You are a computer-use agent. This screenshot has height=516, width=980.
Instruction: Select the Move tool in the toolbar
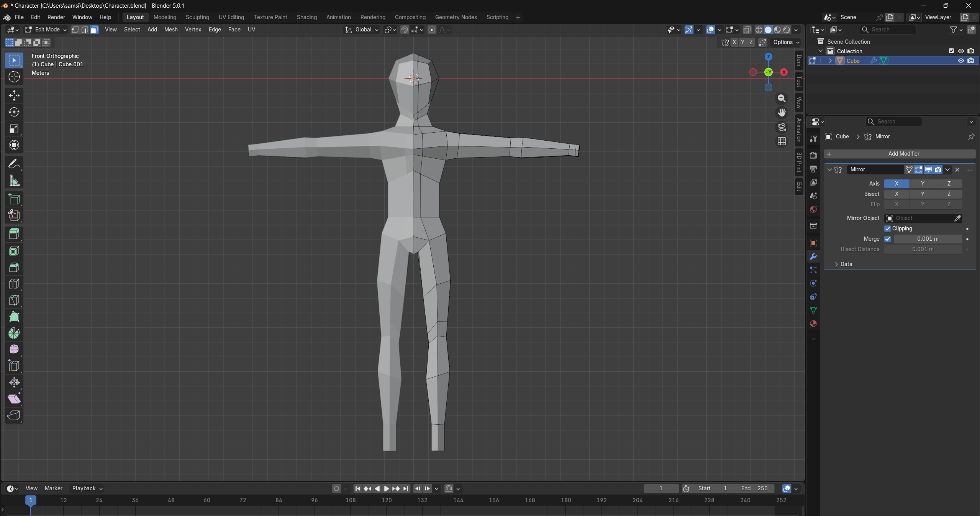coord(14,95)
